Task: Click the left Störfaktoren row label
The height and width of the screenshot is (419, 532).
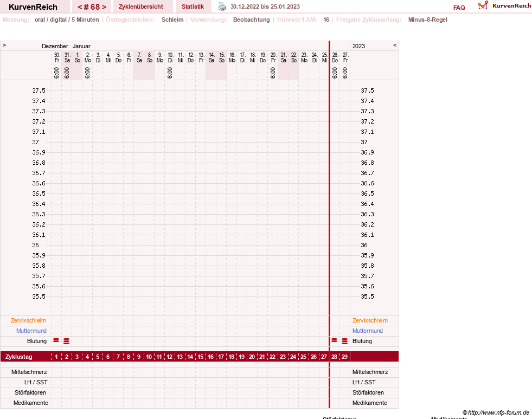Action: click(30, 392)
